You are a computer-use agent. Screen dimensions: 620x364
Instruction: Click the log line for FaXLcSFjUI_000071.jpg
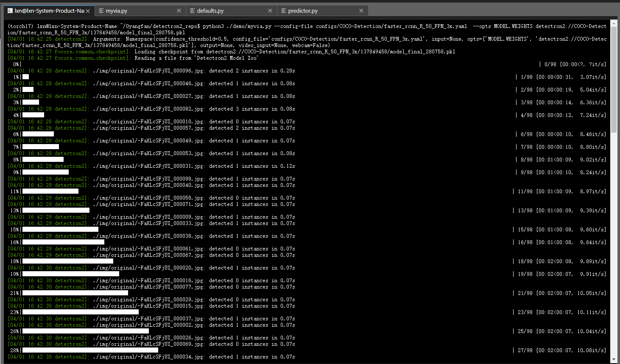click(x=151, y=204)
